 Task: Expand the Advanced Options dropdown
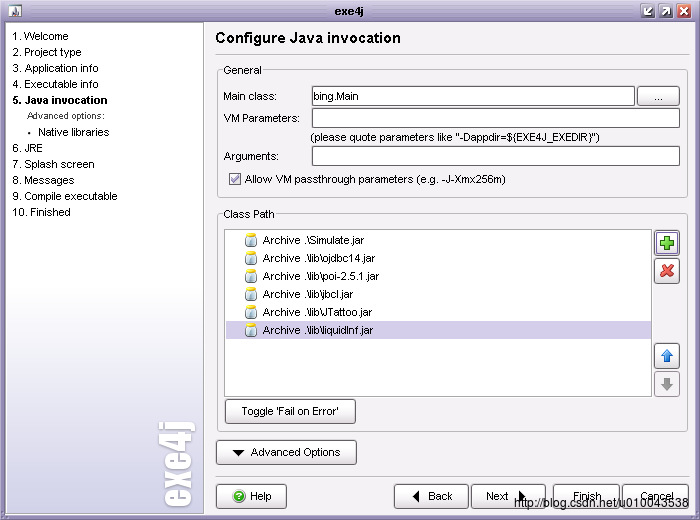pyautogui.click(x=286, y=452)
